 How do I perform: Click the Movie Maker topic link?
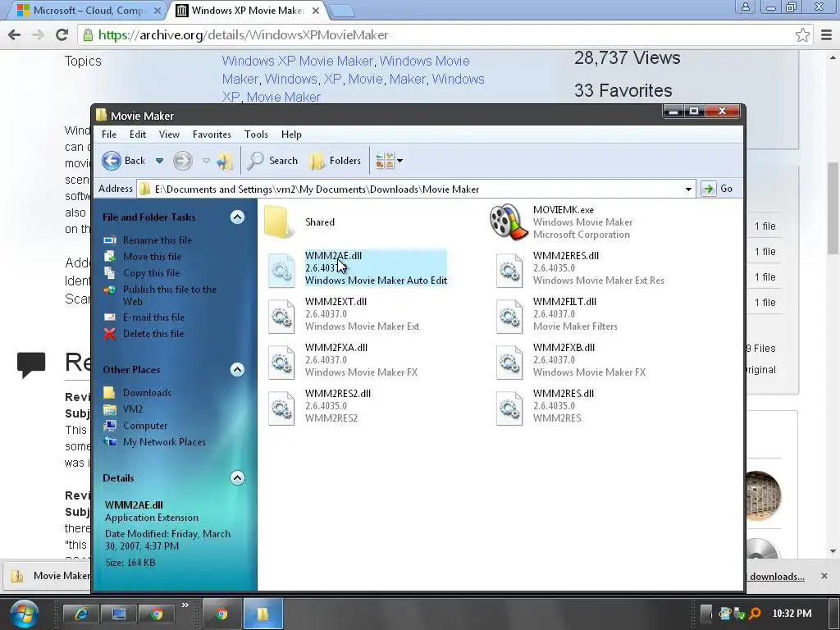(283, 97)
